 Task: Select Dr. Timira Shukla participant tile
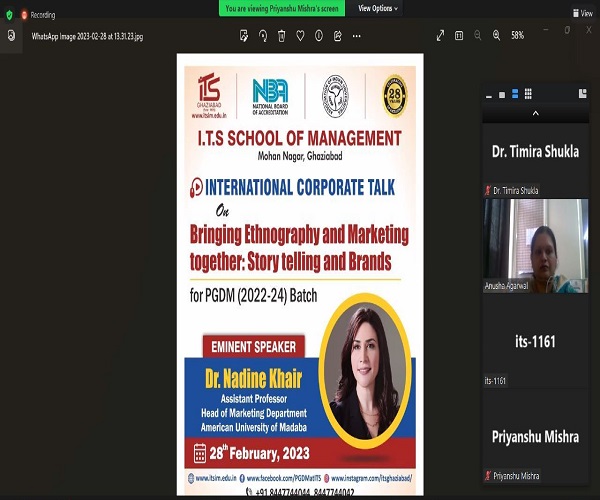(535, 160)
